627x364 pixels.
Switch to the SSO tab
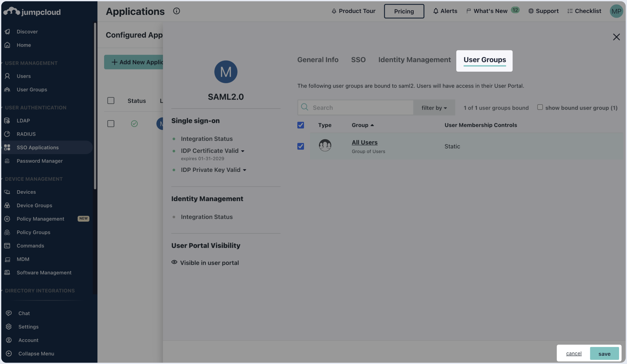click(x=358, y=60)
